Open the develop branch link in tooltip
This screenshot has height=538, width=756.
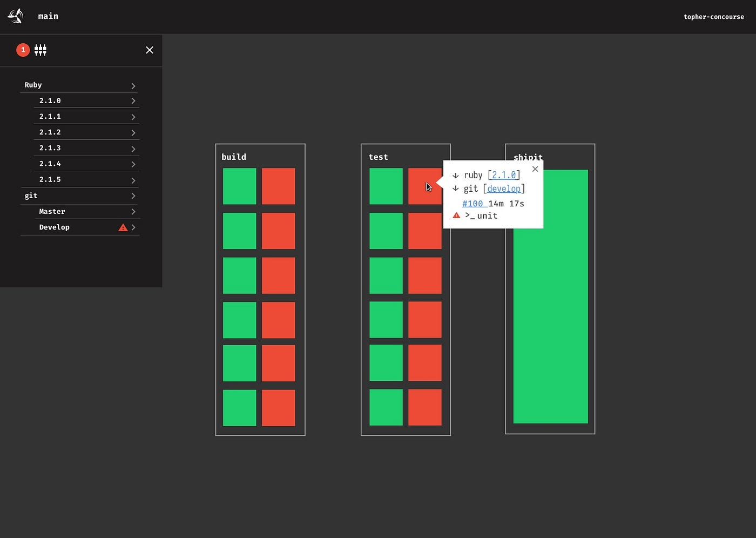pos(504,189)
